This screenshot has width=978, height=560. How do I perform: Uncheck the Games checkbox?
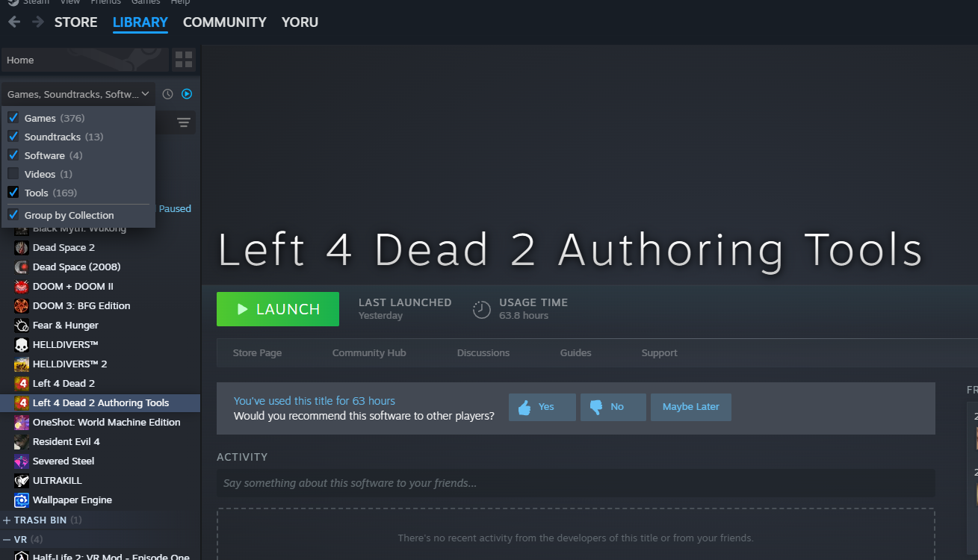13,118
